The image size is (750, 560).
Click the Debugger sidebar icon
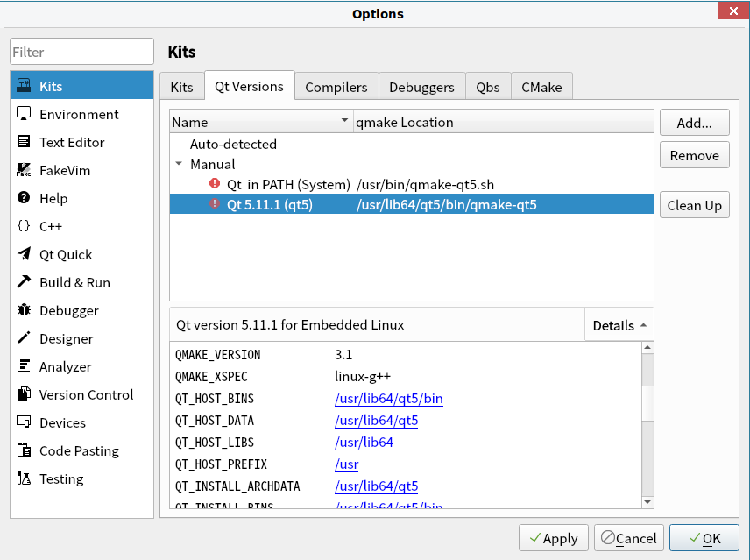pos(24,310)
